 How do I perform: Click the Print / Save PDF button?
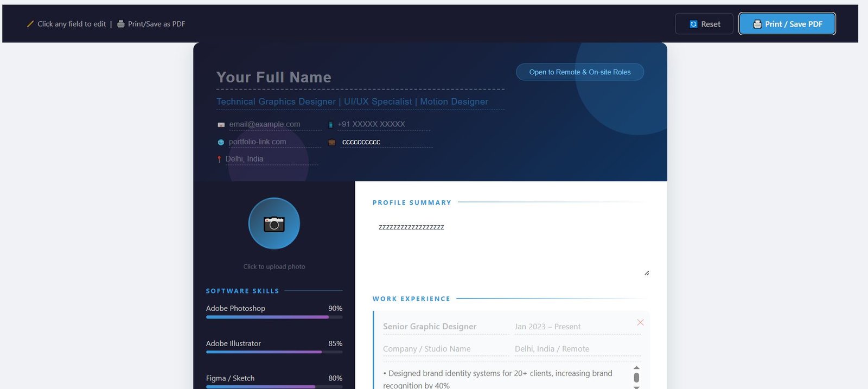pos(787,24)
